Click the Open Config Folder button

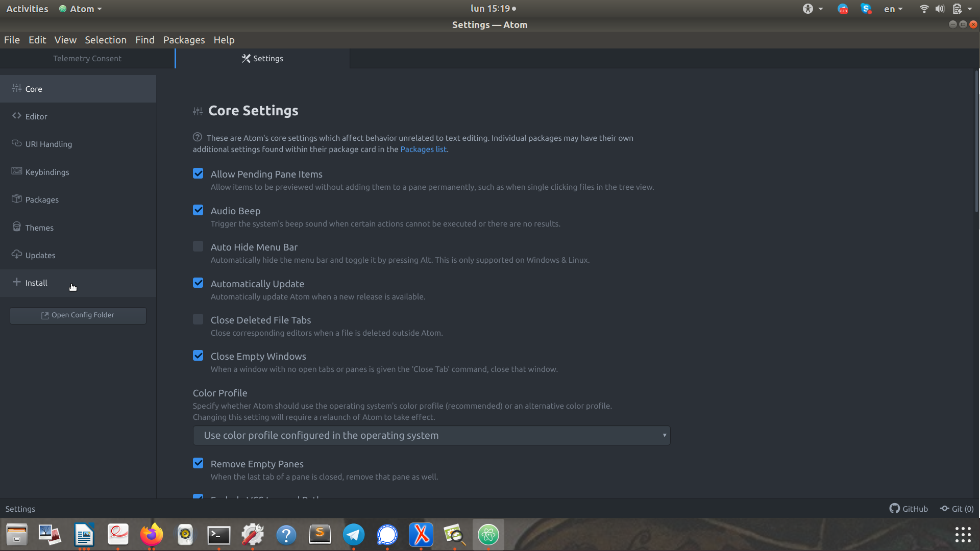point(78,315)
